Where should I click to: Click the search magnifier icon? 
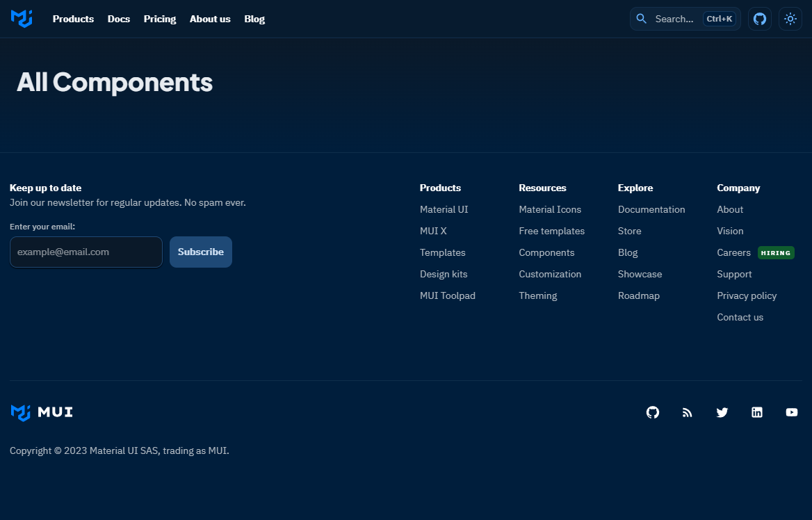[641, 19]
